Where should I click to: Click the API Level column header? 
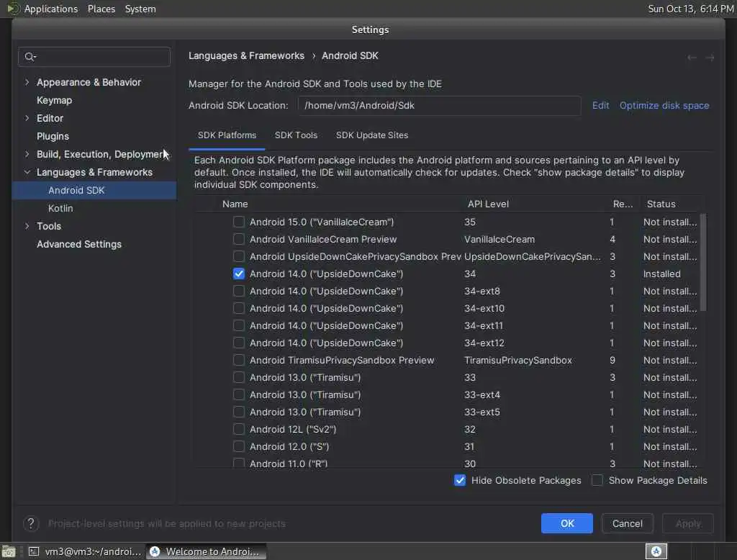point(488,204)
